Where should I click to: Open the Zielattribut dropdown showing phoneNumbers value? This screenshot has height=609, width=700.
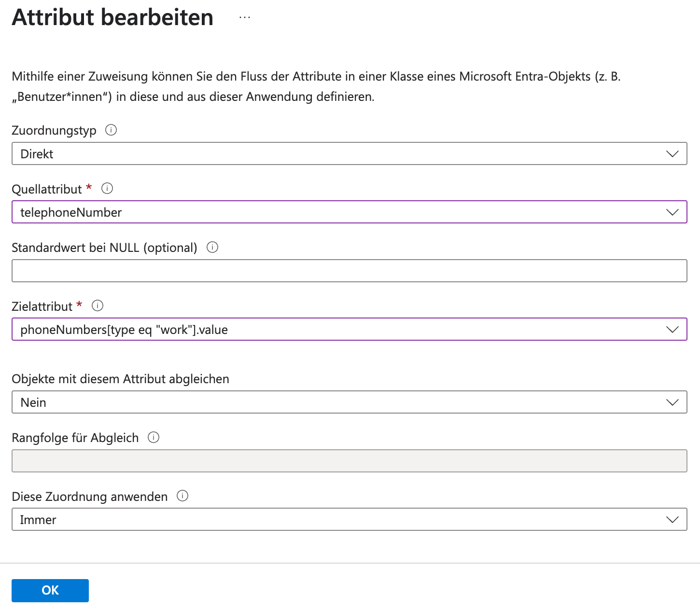tap(338, 330)
